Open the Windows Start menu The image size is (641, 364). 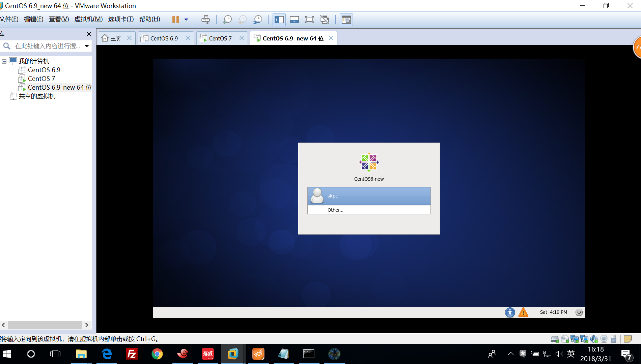point(7,354)
